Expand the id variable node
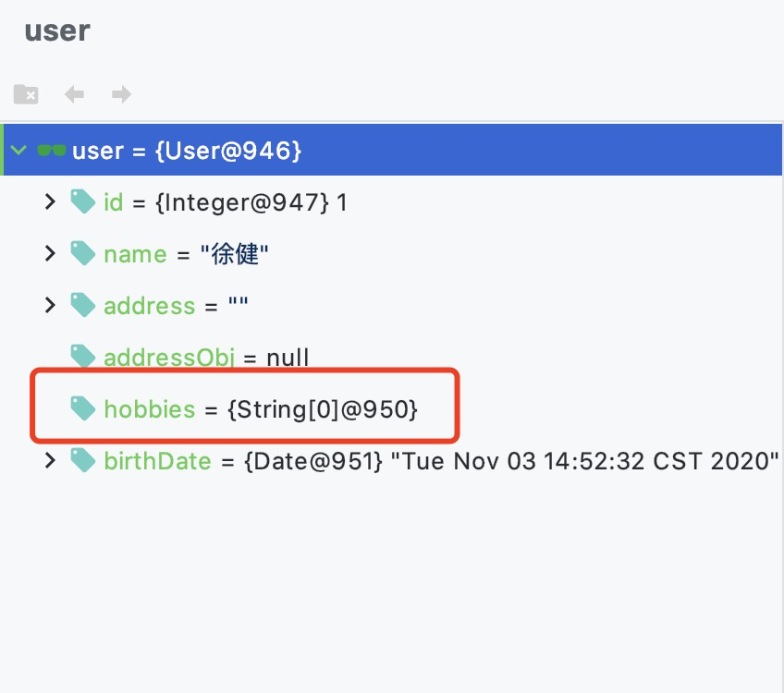784x693 pixels. pyautogui.click(x=50, y=202)
